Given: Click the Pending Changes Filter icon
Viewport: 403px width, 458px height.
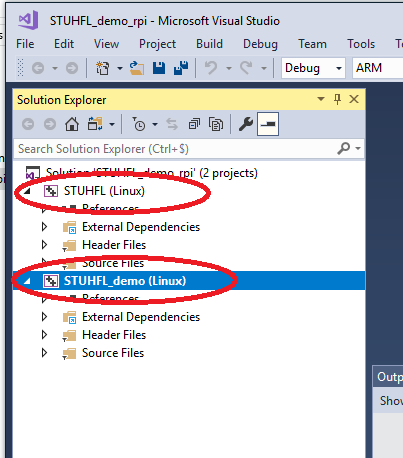Looking at the screenshot, I should pyautogui.click(x=139, y=124).
